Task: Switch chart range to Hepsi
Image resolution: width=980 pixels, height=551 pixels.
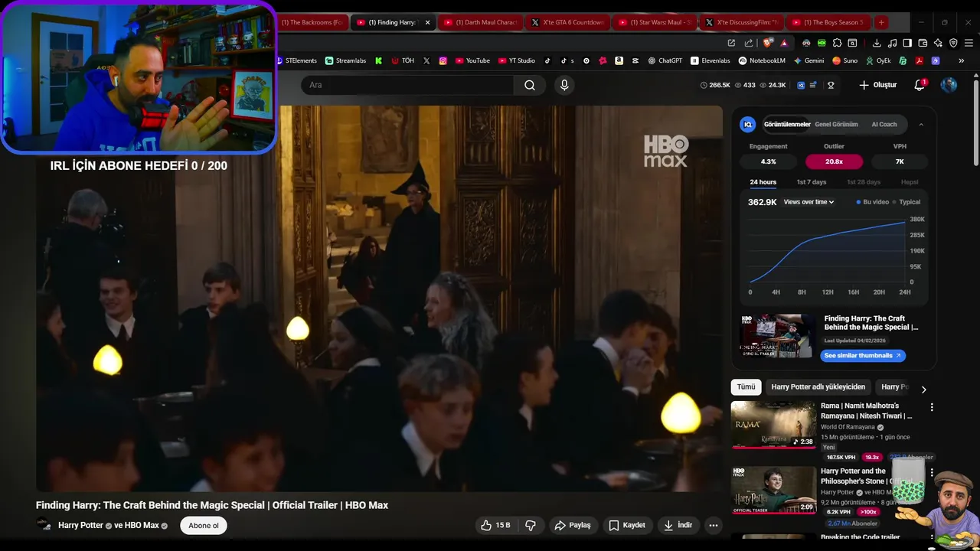Action: tap(910, 182)
